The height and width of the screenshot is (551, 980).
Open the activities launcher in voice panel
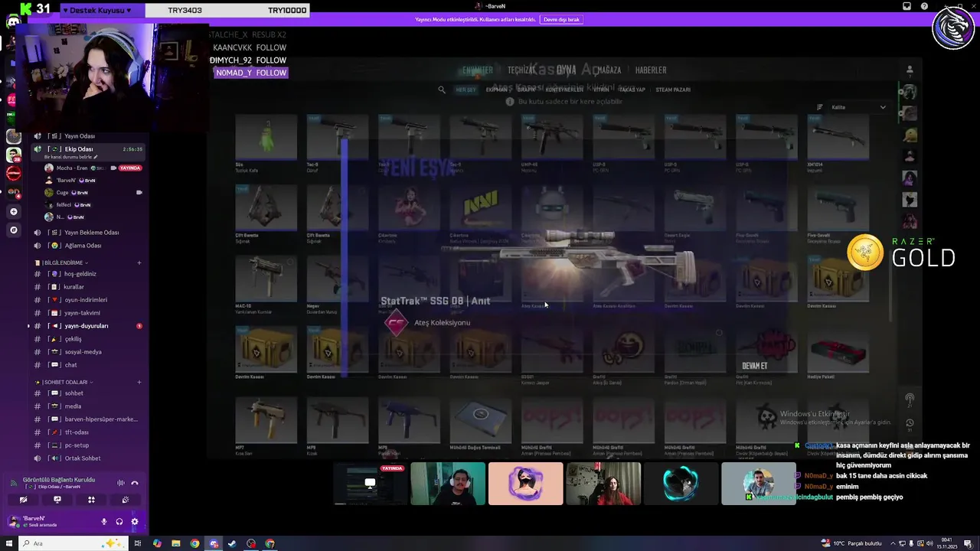pos(91,500)
